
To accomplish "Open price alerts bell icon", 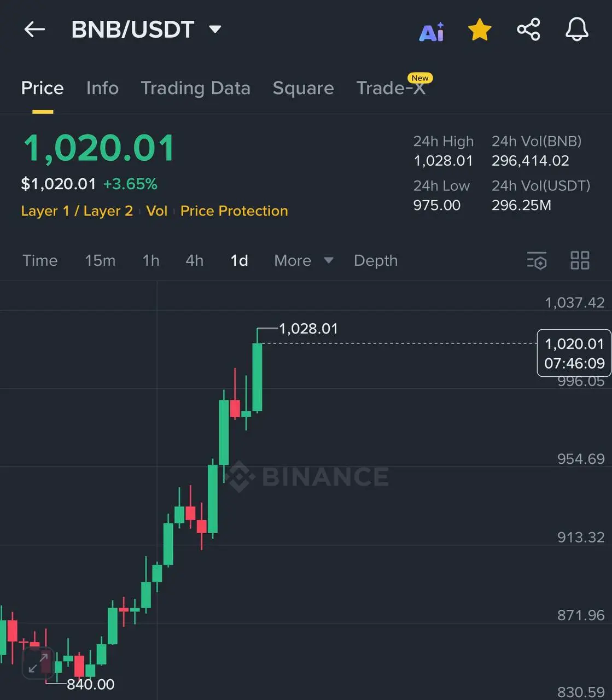I will coord(577,30).
